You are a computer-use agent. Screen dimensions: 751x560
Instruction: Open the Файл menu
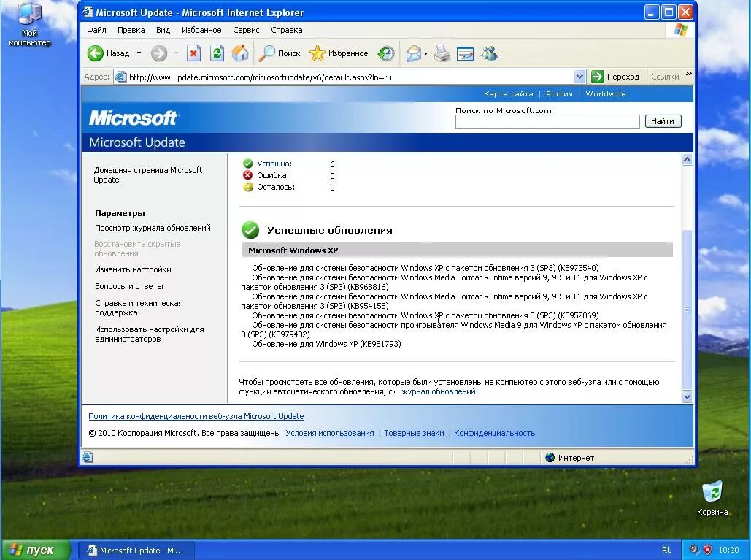coord(96,30)
